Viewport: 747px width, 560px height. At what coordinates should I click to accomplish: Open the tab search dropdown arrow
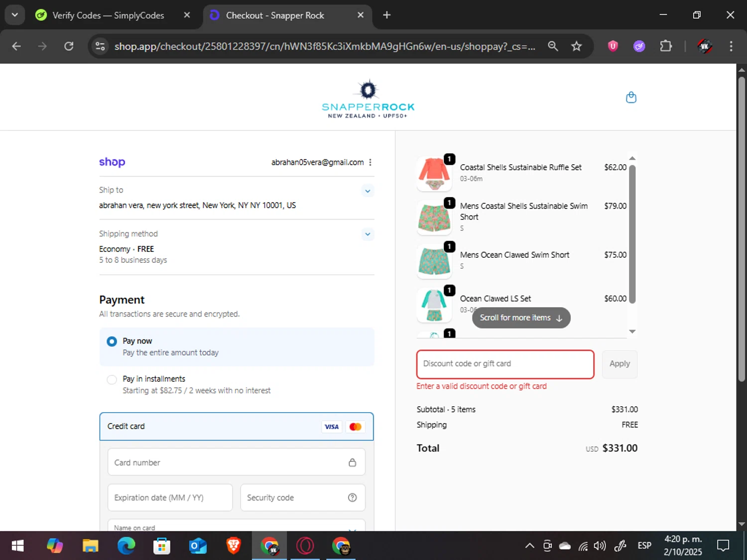click(15, 15)
